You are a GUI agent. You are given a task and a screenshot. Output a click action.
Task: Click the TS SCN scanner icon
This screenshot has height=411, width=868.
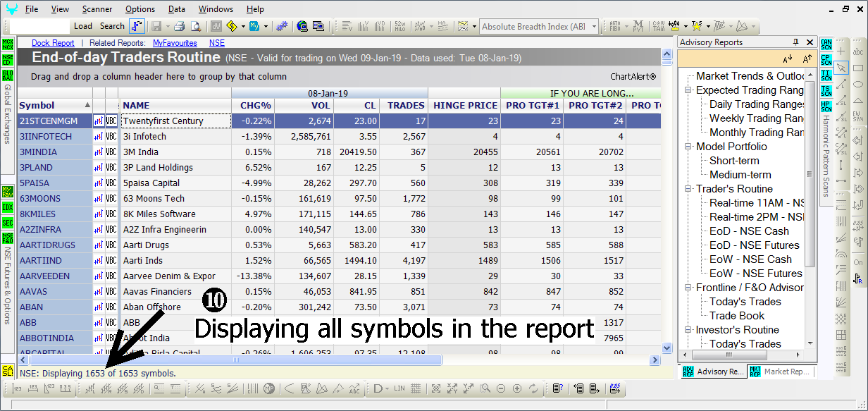coord(826,90)
